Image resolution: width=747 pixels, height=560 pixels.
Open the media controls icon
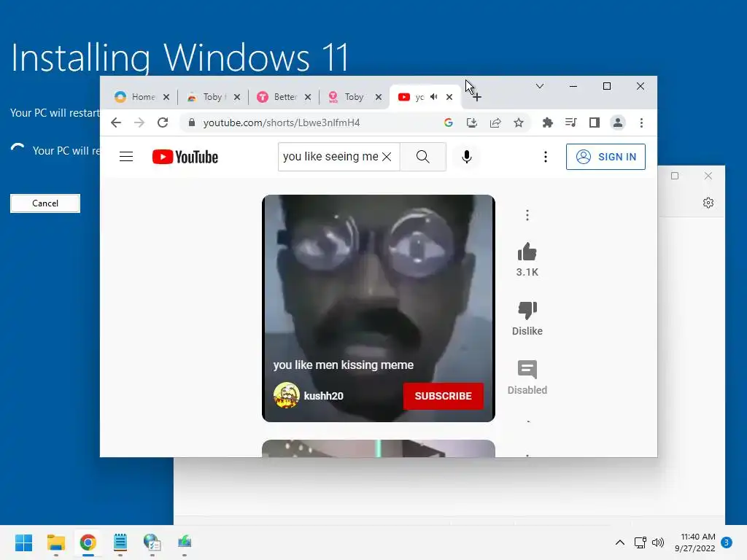point(570,122)
